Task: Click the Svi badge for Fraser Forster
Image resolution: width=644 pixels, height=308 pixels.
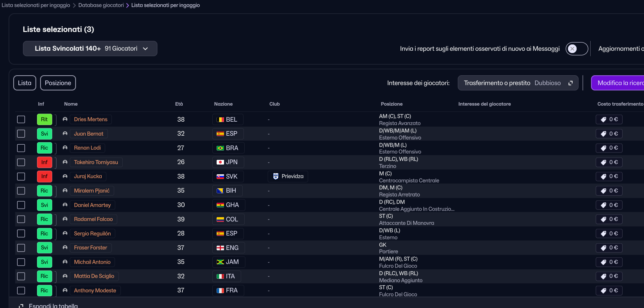Action: click(x=44, y=248)
